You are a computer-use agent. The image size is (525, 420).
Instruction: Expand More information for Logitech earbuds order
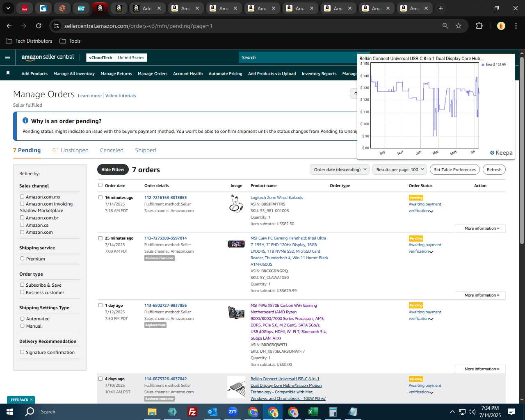[x=480, y=228]
